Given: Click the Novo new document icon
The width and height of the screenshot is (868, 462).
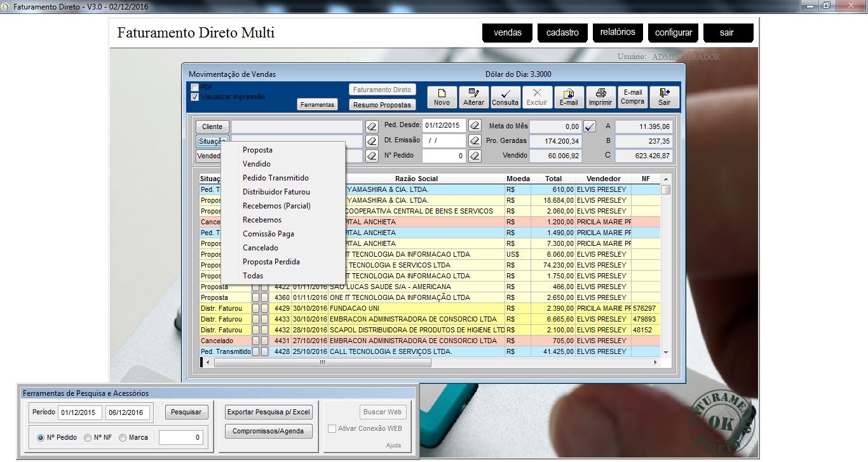Looking at the screenshot, I should (x=442, y=93).
